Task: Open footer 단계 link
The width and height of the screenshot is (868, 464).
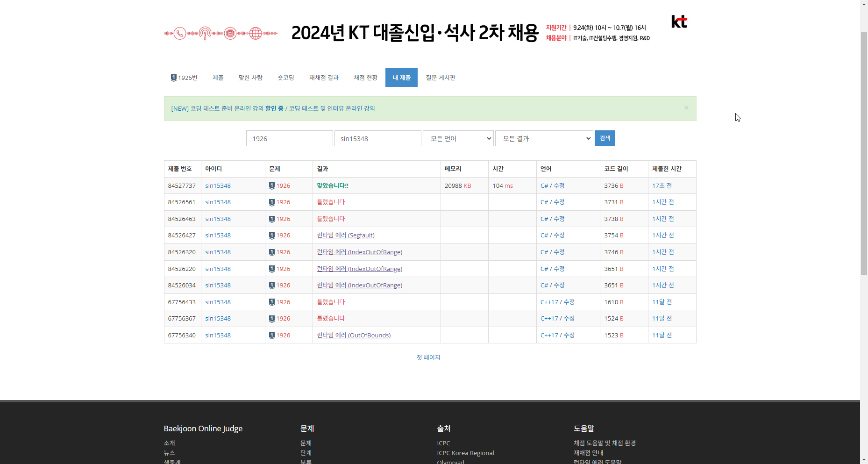Action: (x=306, y=453)
